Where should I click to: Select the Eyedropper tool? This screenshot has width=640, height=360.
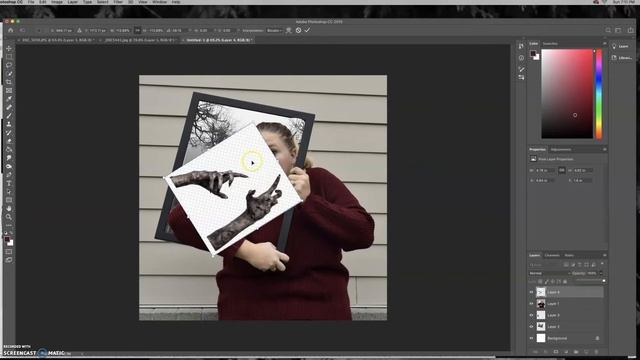click(x=9, y=99)
